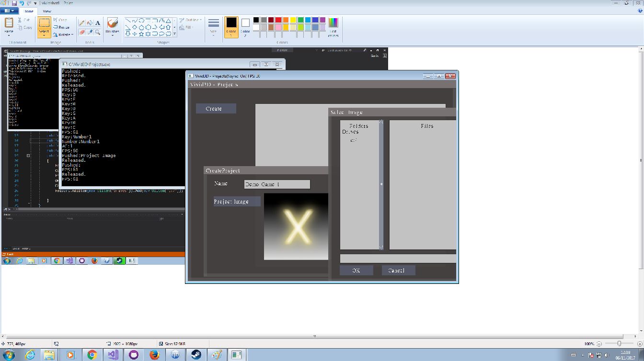Click the Save icon in quick access toolbar
The width and height of the screenshot is (644, 361).
14,3
